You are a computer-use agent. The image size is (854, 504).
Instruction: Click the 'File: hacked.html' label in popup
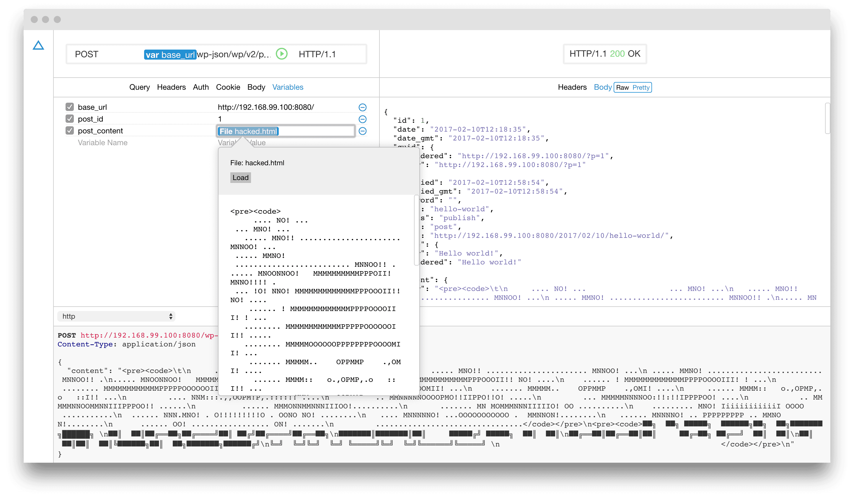[x=257, y=163]
